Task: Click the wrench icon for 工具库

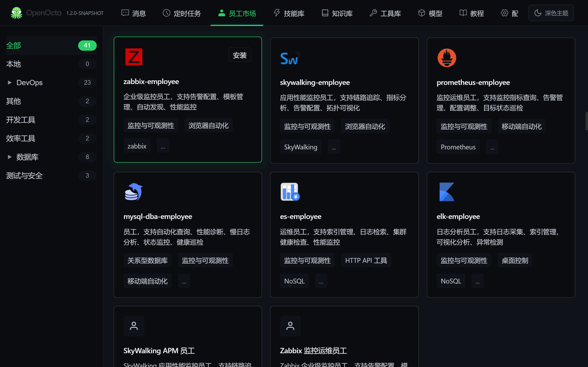Action: point(373,13)
